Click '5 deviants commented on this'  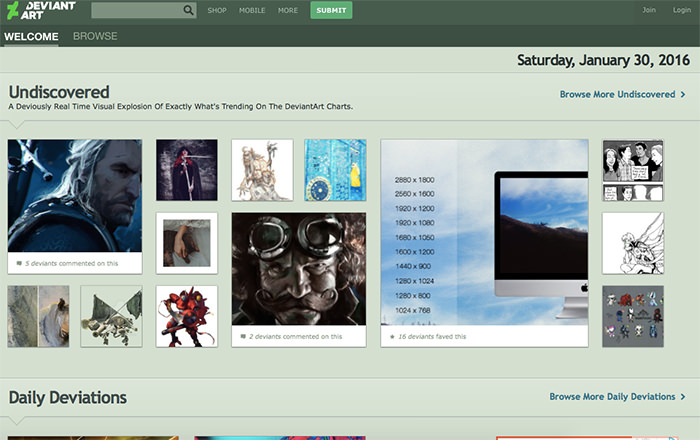pyautogui.click(x=71, y=263)
